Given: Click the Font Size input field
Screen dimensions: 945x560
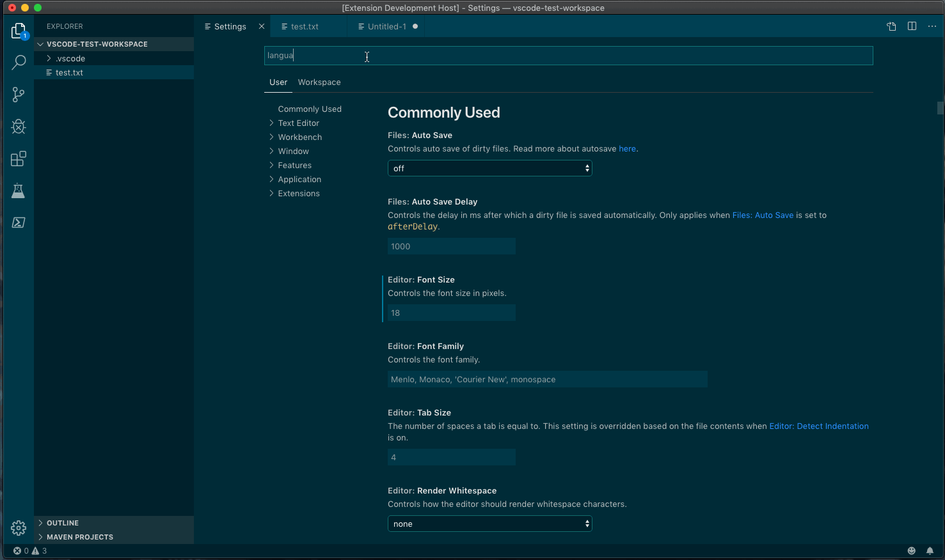Looking at the screenshot, I should [452, 313].
